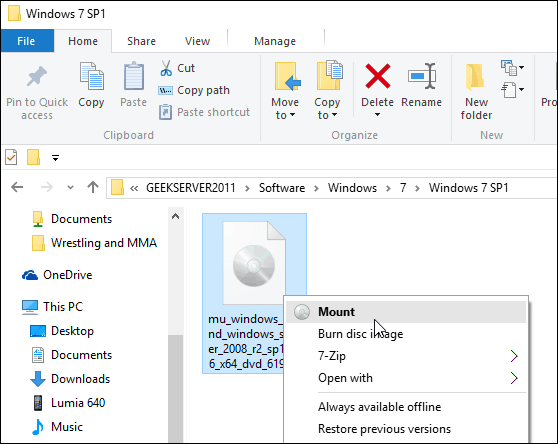Switch to the View ribbon tab
558x444 pixels.
click(198, 41)
